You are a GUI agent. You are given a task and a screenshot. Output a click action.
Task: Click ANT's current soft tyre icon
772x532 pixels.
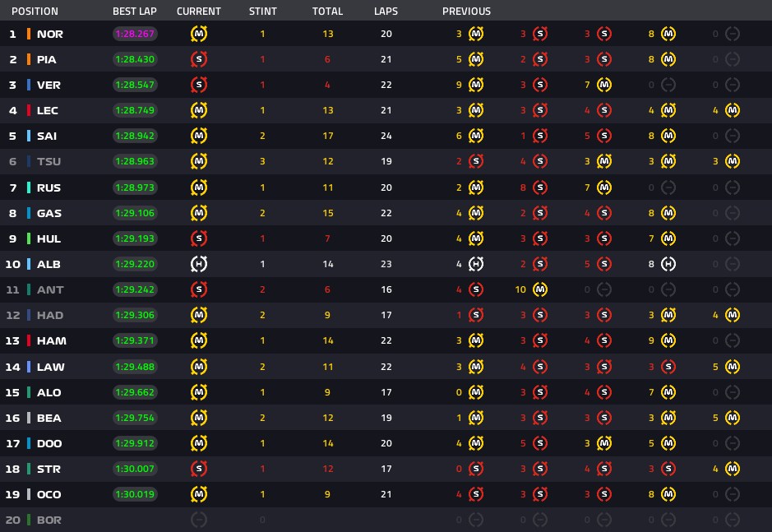point(199,289)
